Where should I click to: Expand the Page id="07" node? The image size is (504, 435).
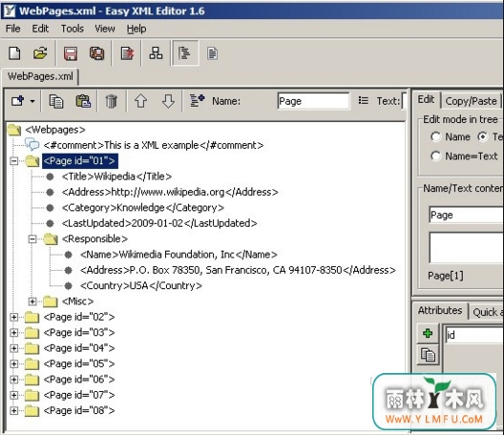coord(13,395)
